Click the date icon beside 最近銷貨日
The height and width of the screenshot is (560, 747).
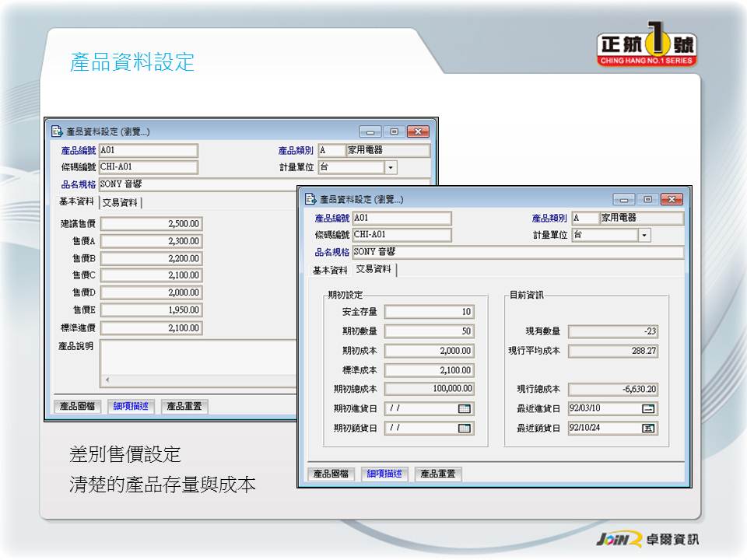click(x=647, y=428)
